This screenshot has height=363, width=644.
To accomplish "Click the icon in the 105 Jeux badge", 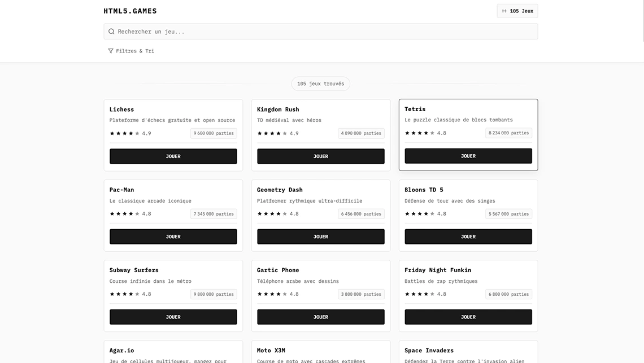I will click(504, 11).
